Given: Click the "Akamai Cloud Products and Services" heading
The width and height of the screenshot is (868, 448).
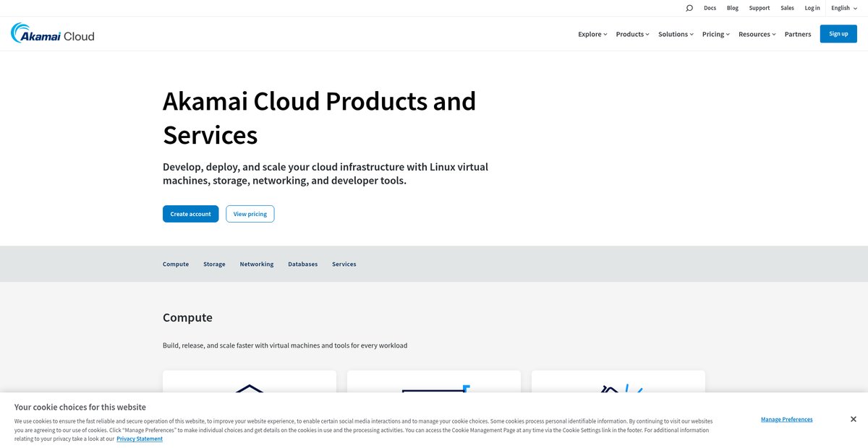Looking at the screenshot, I should coord(319,118).
